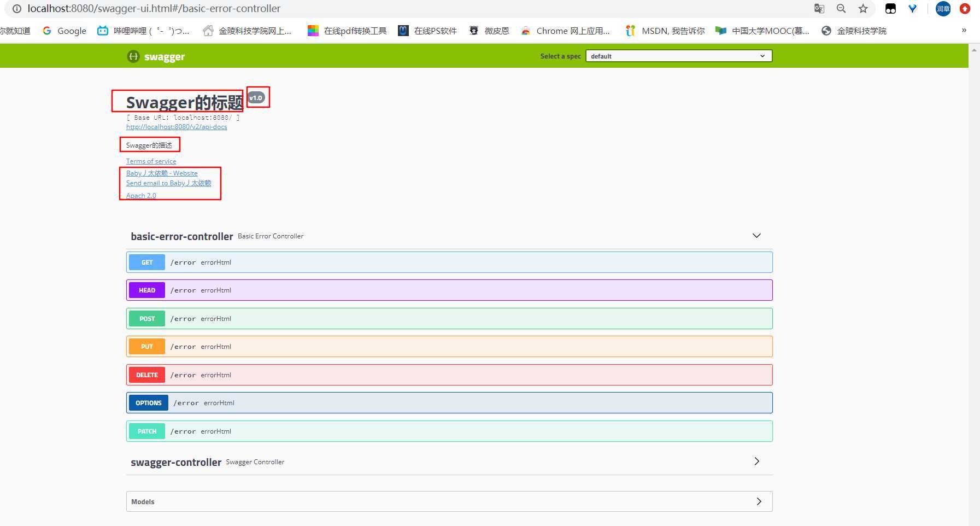This screenshot has height=526, width=980.
Task: Show more bookmarks with the overflow chevron
Action: point(964,31)
